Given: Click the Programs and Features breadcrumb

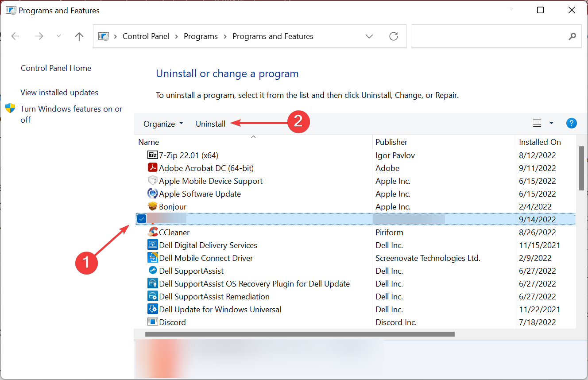Looking at the screenshot, I should point(273,36).
